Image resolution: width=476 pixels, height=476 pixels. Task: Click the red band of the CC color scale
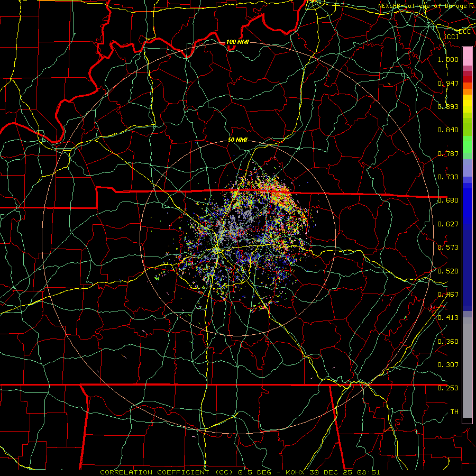pyautogui.click(x=467, y=79)
